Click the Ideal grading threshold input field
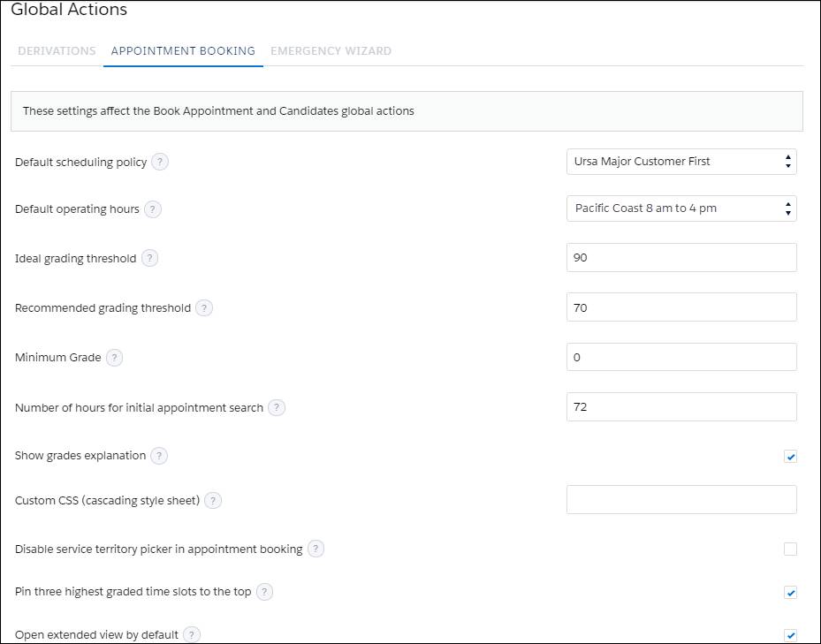 click(x=681, y=258)
